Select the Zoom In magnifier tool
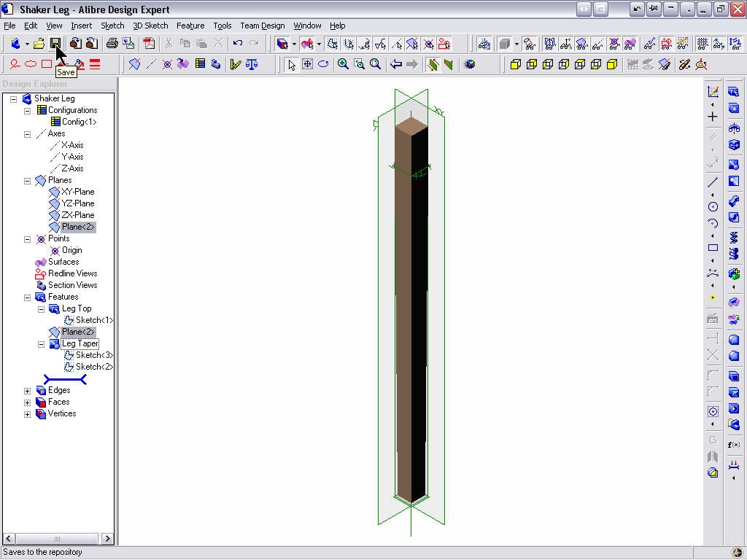747x560 pixels. click(x=343, y=64)
